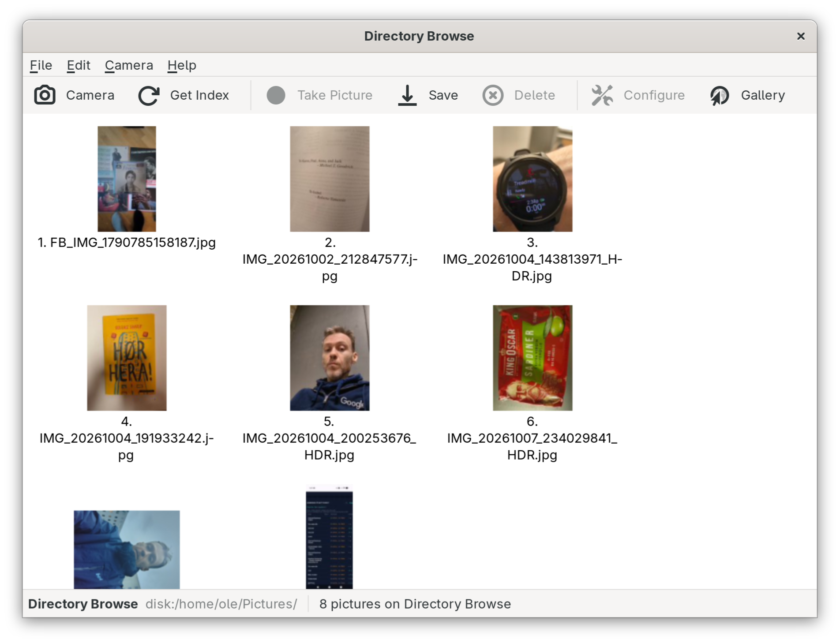The height and width of the screenshot is (643, 840).
Task: Click the Save toolbar label
Action: click(x=443, y=95)
